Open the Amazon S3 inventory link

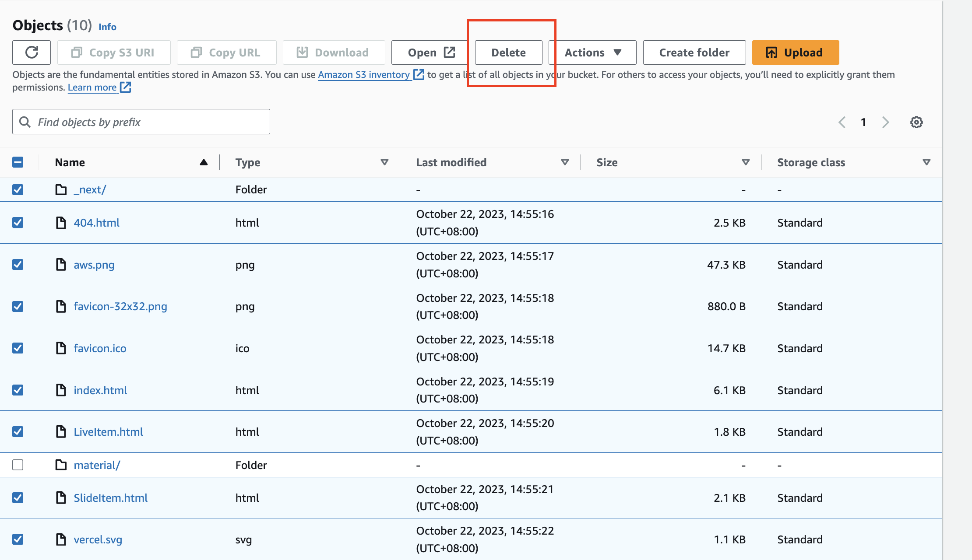coord(371,75)
